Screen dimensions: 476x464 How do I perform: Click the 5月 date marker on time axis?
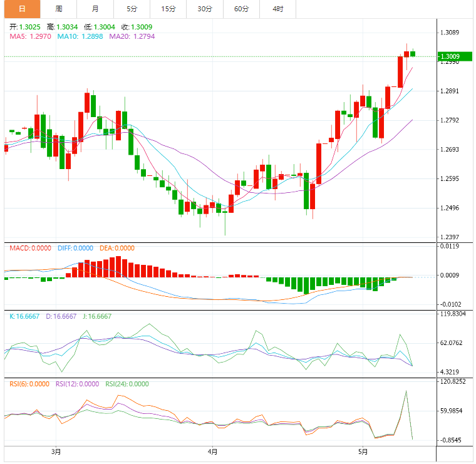(363, 451)
